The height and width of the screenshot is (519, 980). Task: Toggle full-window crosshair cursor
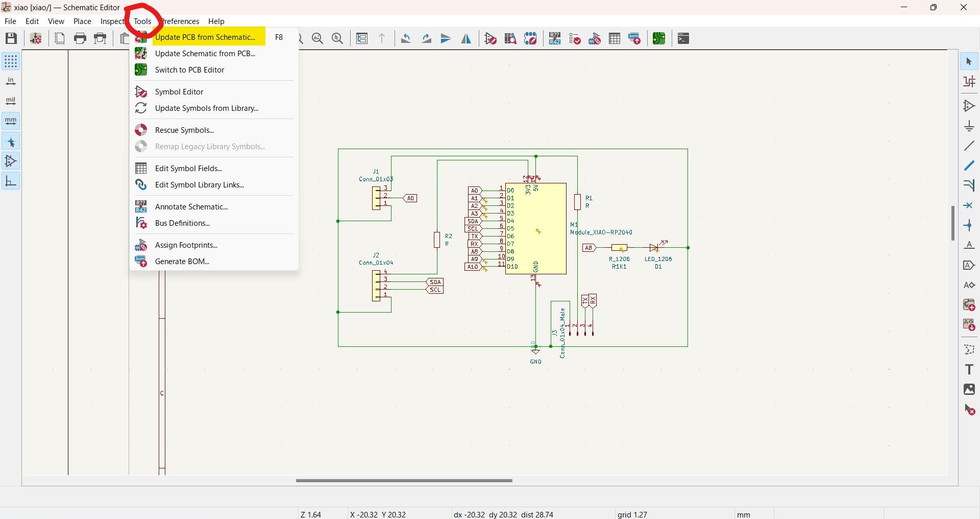11,142
